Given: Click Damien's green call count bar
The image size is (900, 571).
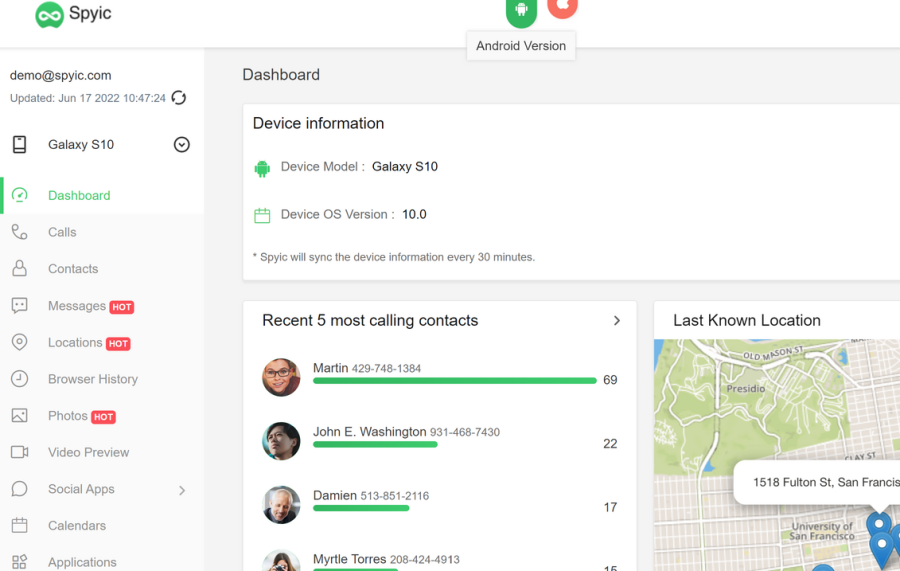Looking at the screenshot, I should coord(361,508).
